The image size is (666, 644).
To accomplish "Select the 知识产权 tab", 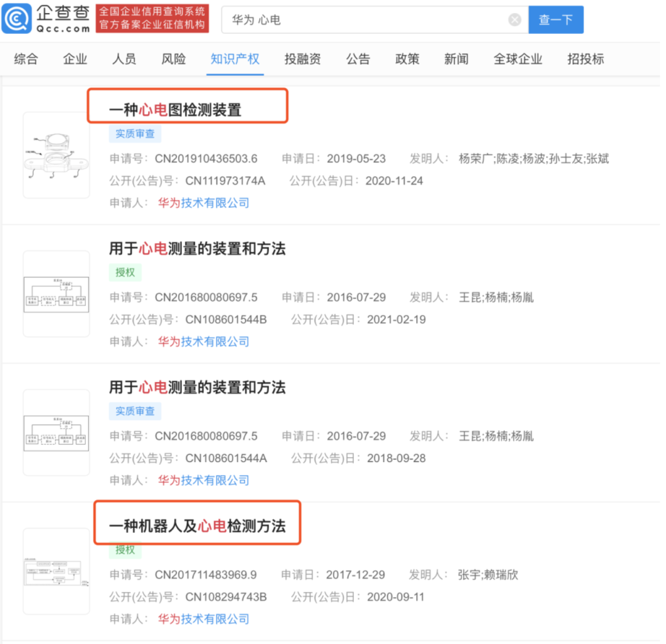I will 235,59.
